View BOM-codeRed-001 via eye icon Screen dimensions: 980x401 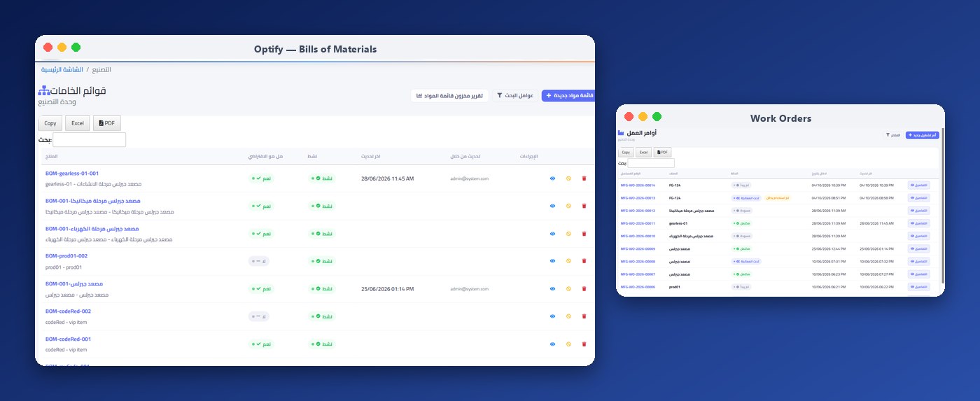pos(552,344)
